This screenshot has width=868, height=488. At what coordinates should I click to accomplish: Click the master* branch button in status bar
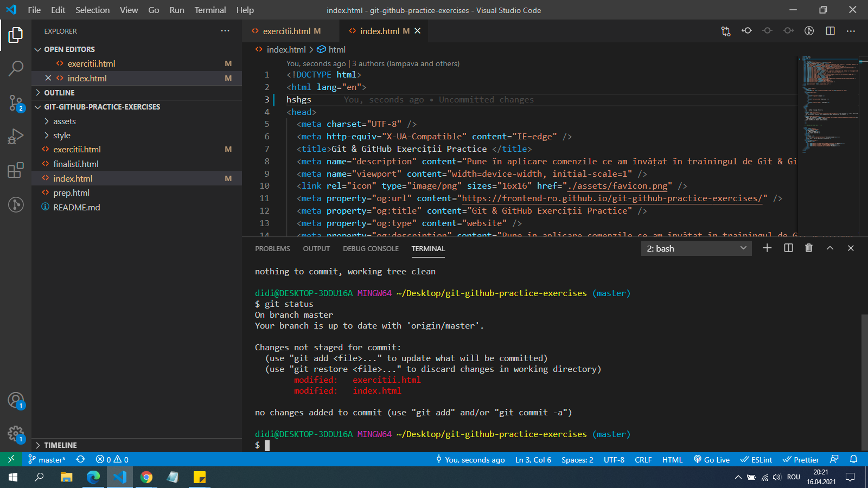pyautogui.click(x=47, y=460)
